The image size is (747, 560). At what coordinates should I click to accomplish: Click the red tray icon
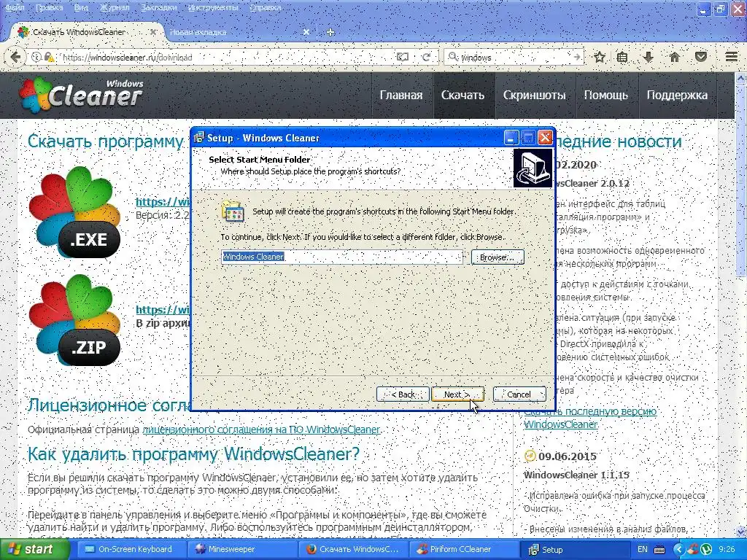coord(693,550)
